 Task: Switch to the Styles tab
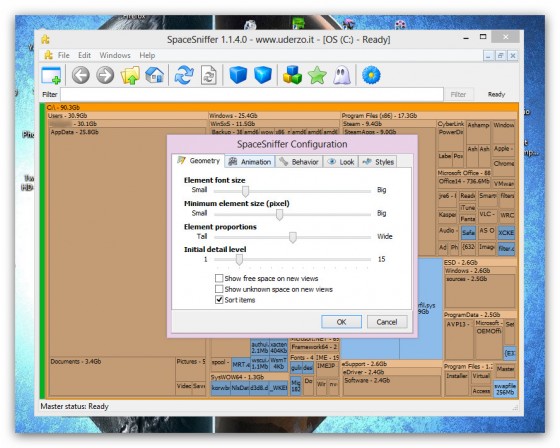point(378,162)
